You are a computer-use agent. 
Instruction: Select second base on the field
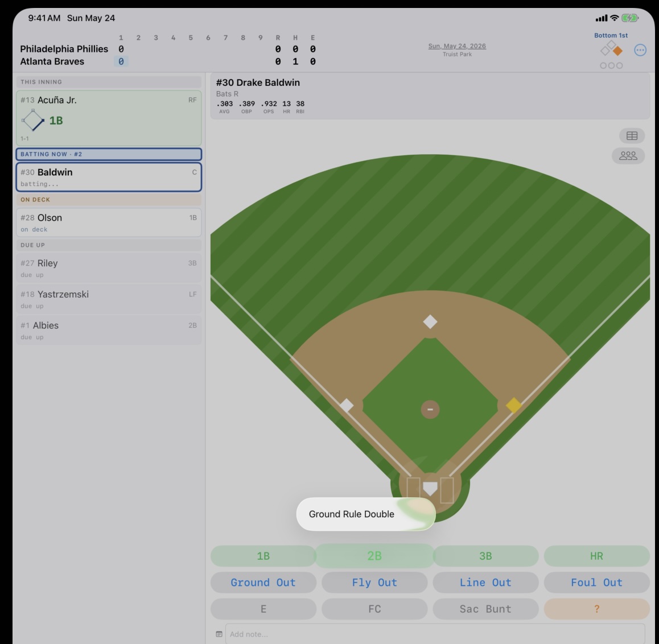pyautogui.click(x=430, y=322)
